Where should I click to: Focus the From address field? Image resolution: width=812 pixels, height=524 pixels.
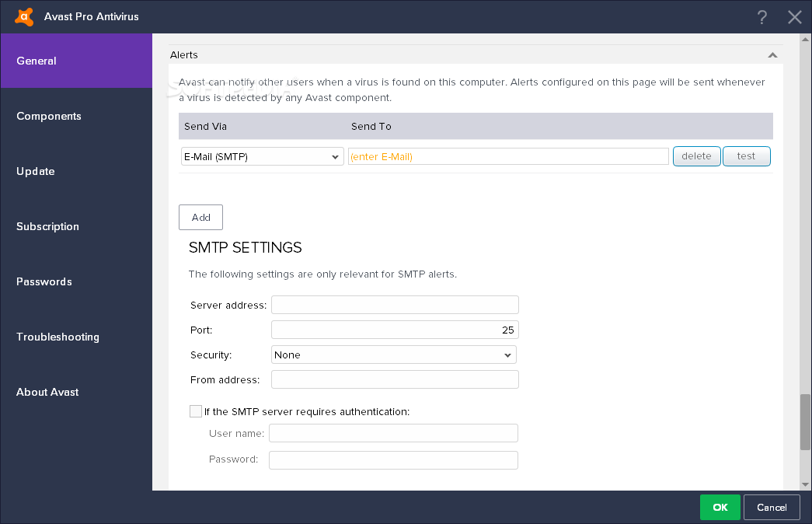coord(395,379)
